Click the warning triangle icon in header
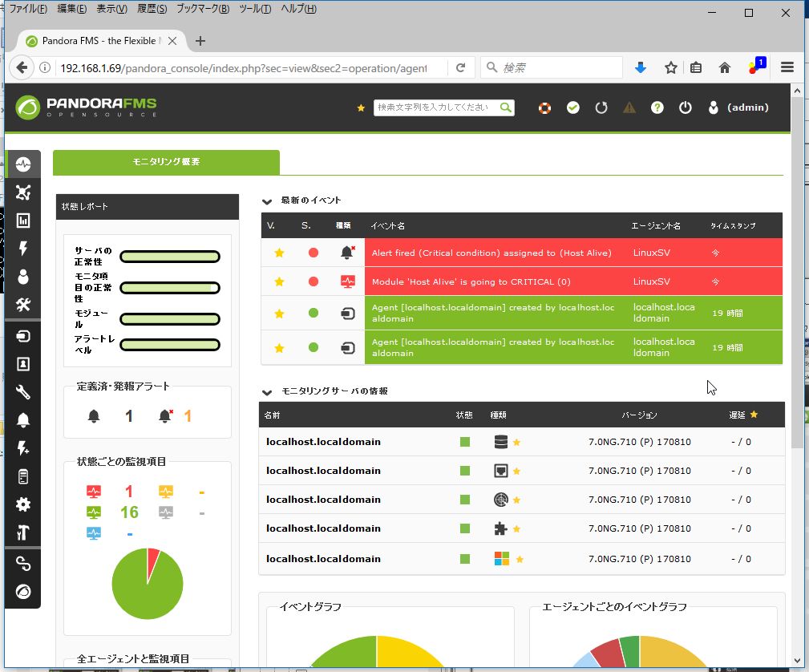The image size is (809, 672). point(629,107)
